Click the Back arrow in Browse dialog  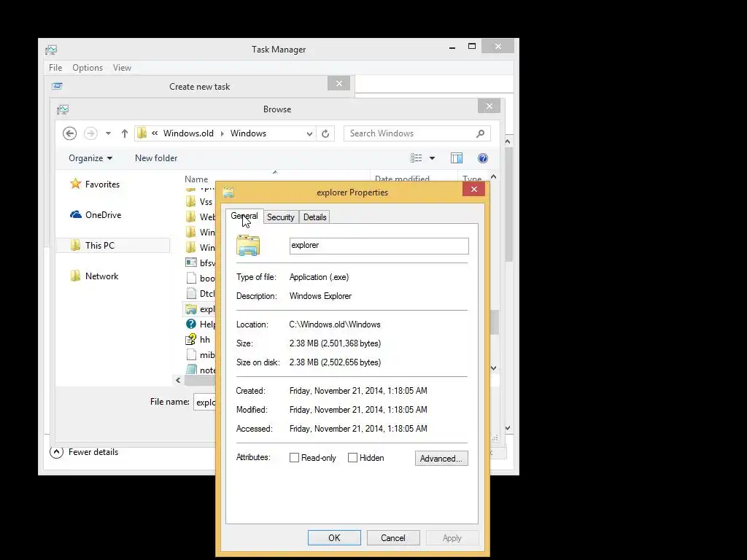point(69,133)
